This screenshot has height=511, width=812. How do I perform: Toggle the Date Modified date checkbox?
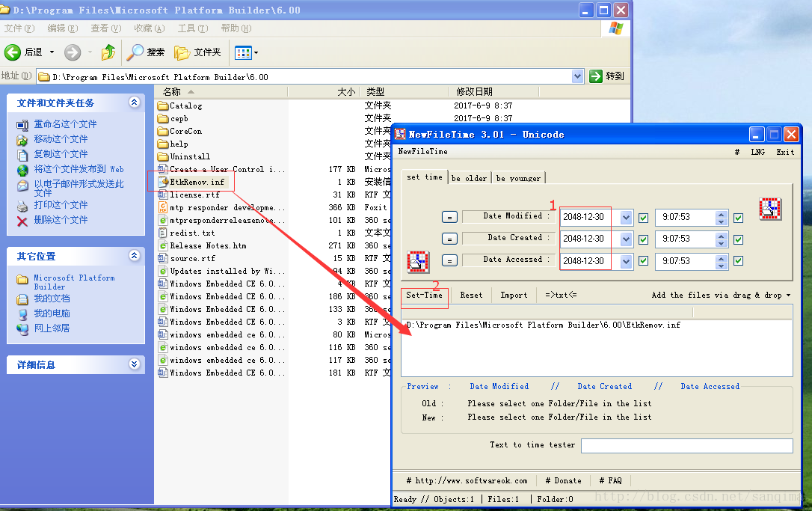[x=643, y=218]
